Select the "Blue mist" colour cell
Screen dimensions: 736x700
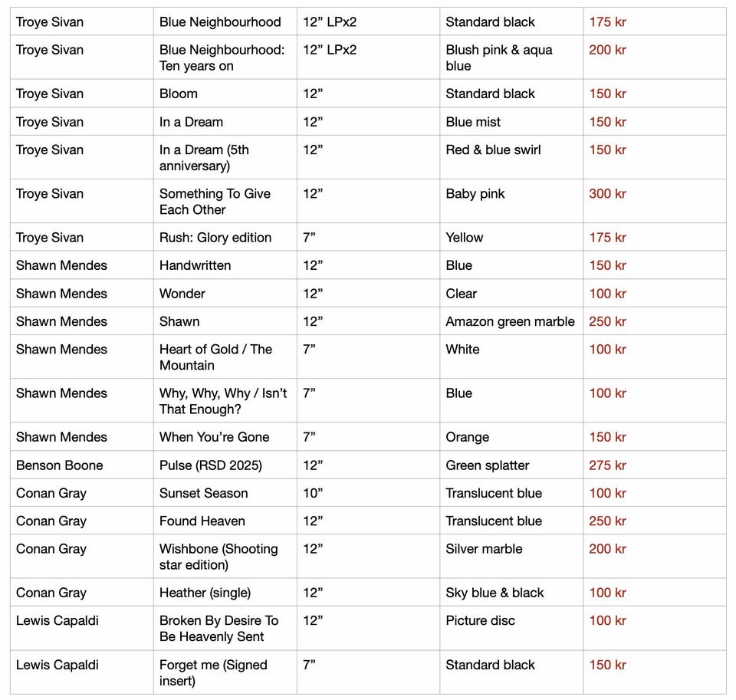[x=473, y=122]
